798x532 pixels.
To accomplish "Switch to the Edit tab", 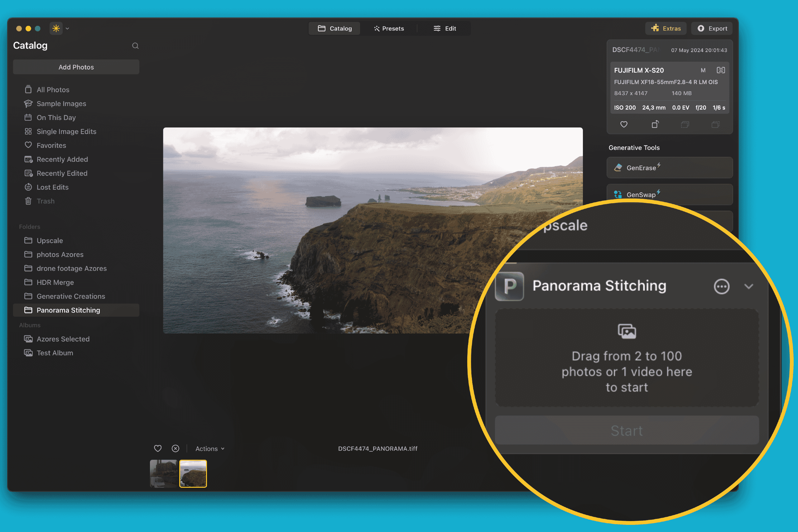I will point(445,28).
